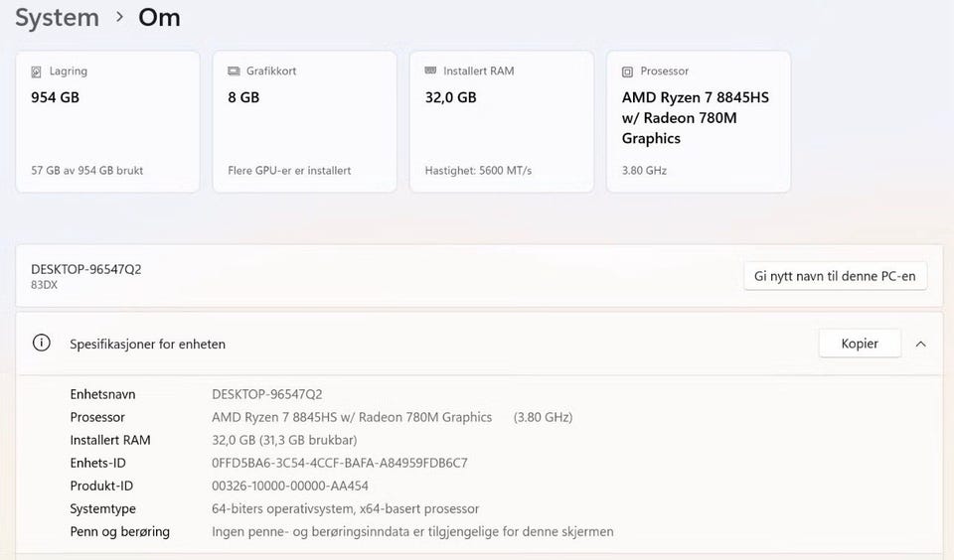Click the Spesifikasjoner for enheten header
954x560 pixels.
[x=147, y=345]
